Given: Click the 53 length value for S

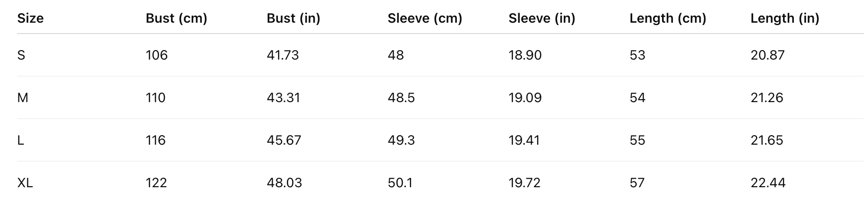Looking at the screenshot, I should 637,55.
